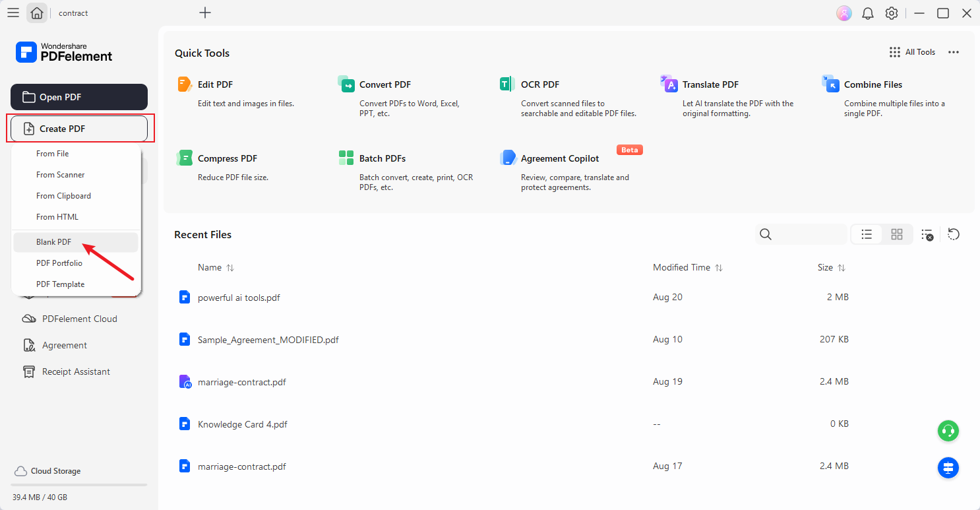Click the OCR PDF tool icon
Image resolution: width=980 pixels, height=510 pixels.
click(x=507, y=84)
